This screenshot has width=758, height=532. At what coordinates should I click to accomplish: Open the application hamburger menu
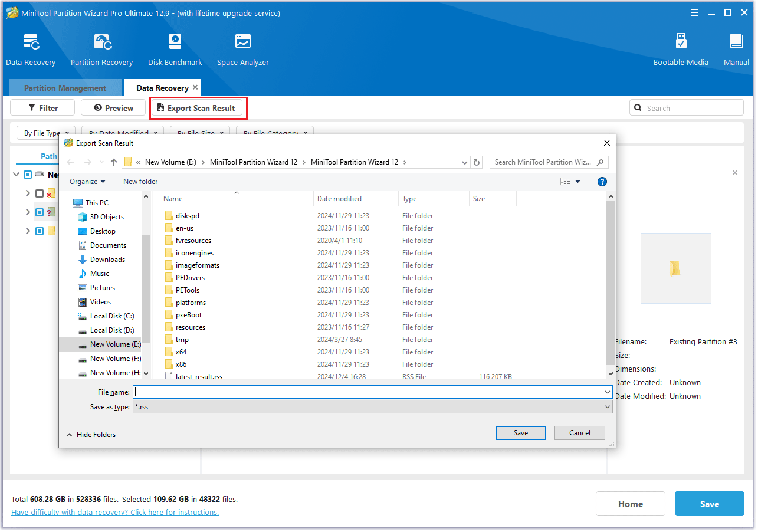(x=695, y=12)
